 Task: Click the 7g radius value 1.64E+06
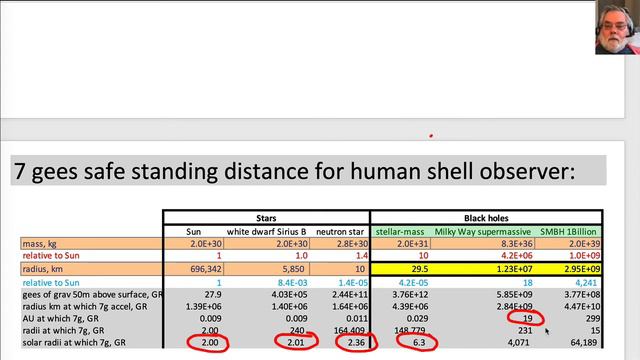350,307
